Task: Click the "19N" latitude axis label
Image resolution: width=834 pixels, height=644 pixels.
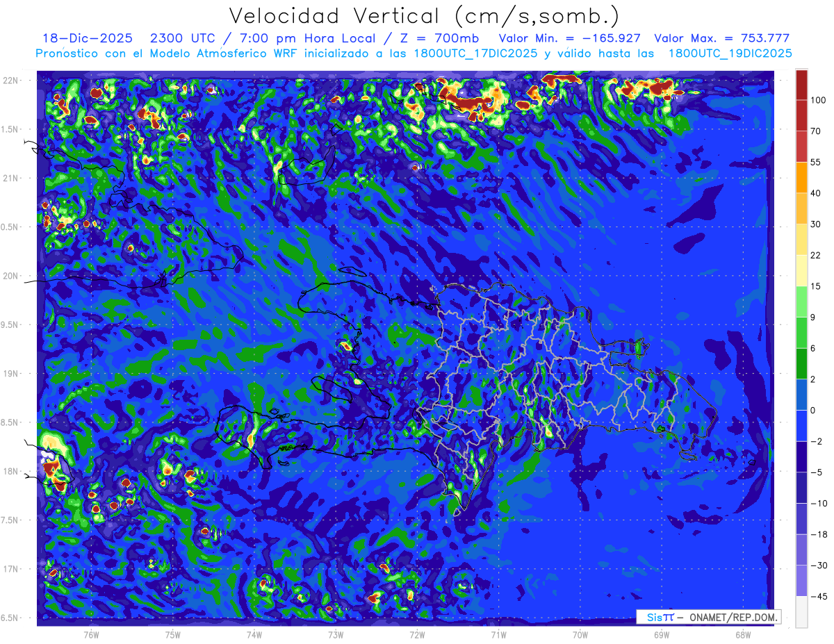Action: (11, 374)
